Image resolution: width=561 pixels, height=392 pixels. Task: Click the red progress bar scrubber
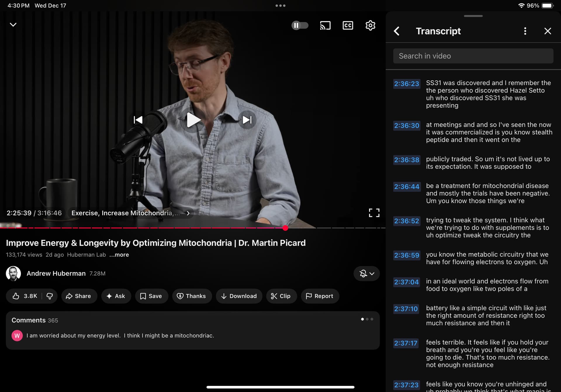pyautogui.click(x=285, y=228)
